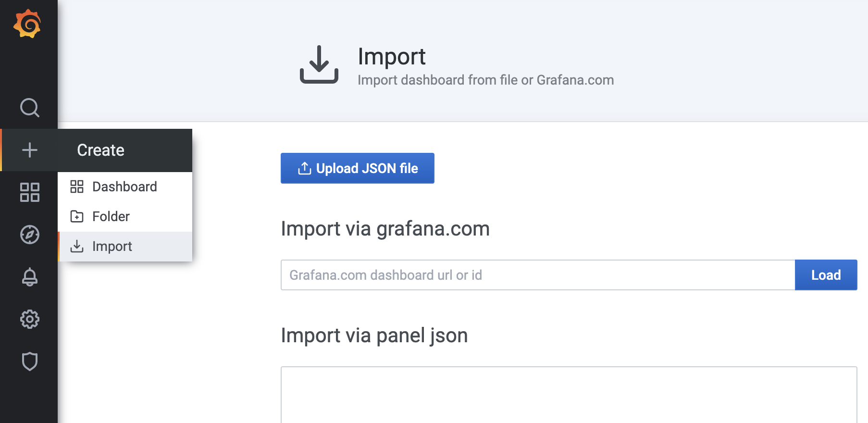Focus the Grafana.com dashboard url field
The image size is (868, 423).
[538, 275]
